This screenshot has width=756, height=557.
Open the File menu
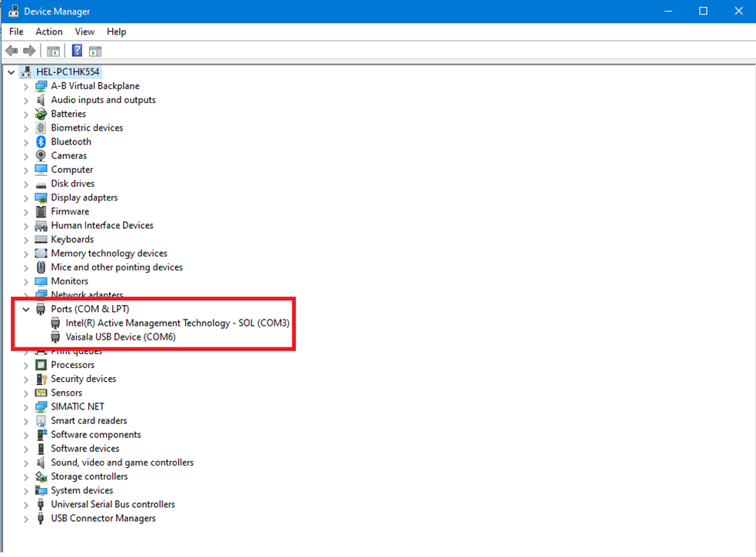pos(16,31)
